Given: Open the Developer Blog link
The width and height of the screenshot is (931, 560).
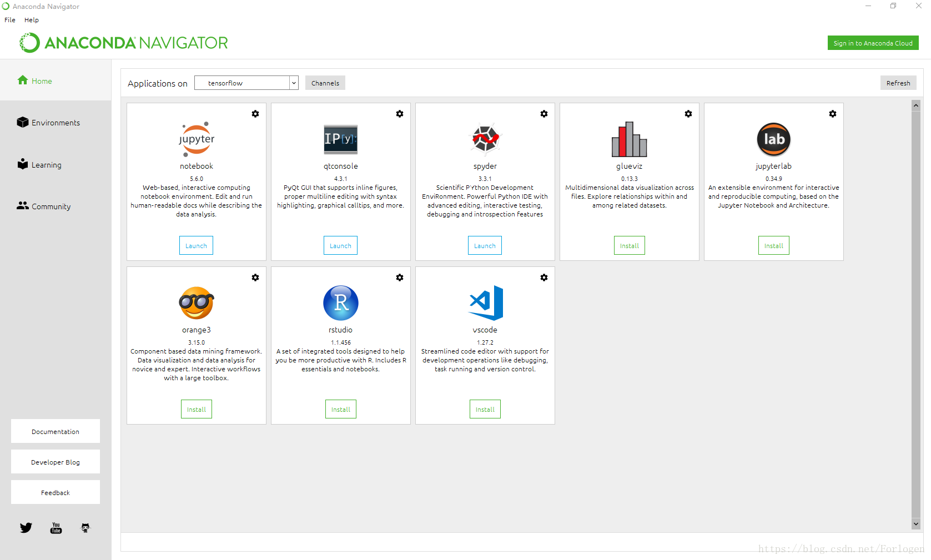Looking at the screenshot, I should pos(56,462).
